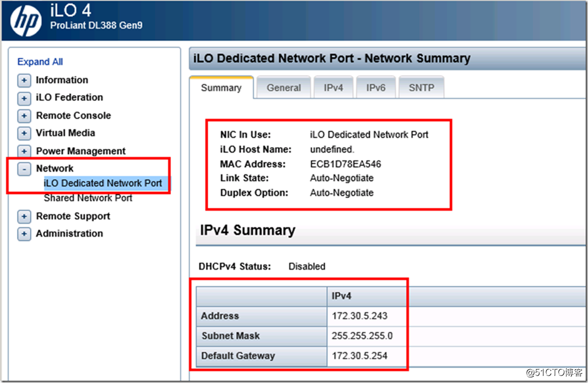Expand the Power Management section
588x383 pixels.
tap(24, 152)
